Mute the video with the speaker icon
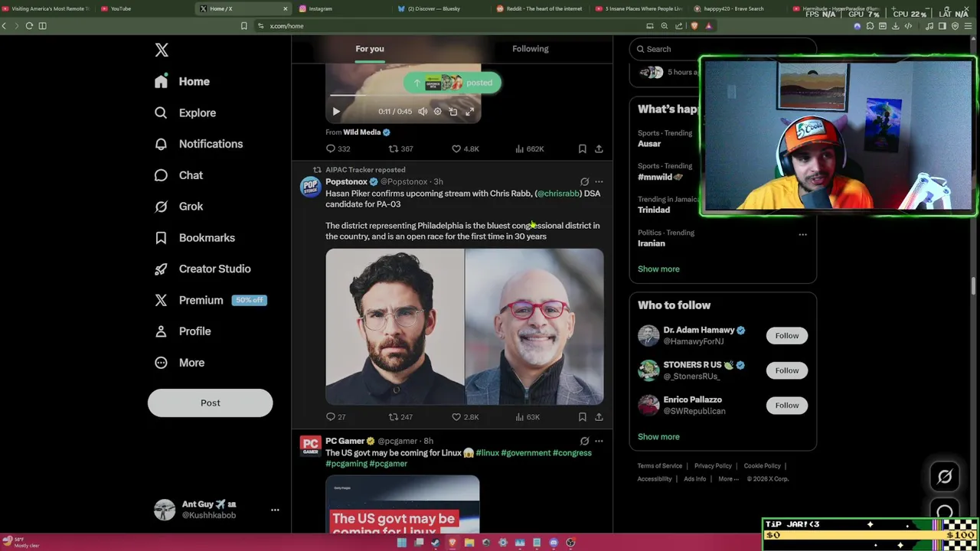Image resolution: width=980 pixels, height=551 pixels. (423, 112)
